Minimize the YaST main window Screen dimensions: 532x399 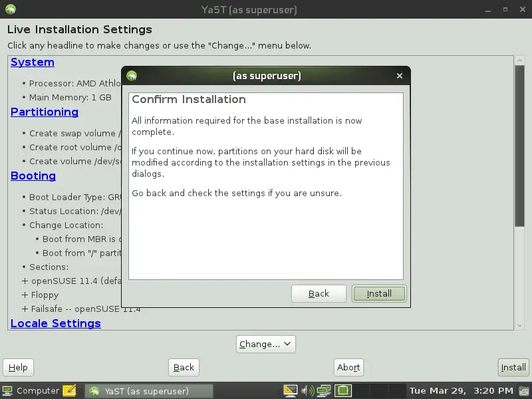[x=488, y=10]
